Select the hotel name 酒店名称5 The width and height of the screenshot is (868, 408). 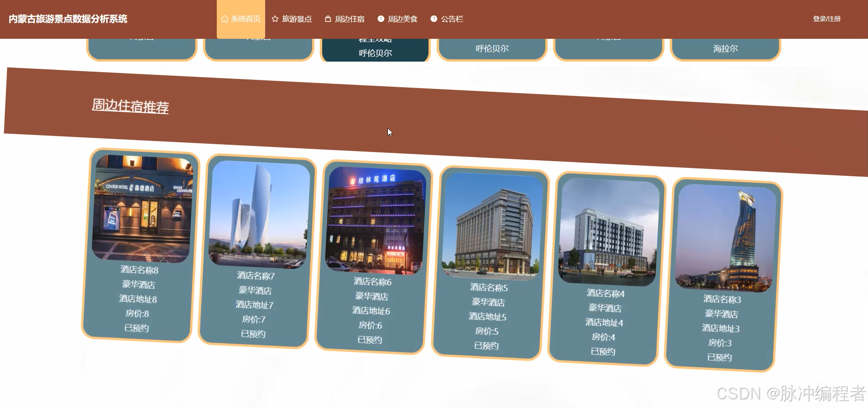click(x=489, y=288)
